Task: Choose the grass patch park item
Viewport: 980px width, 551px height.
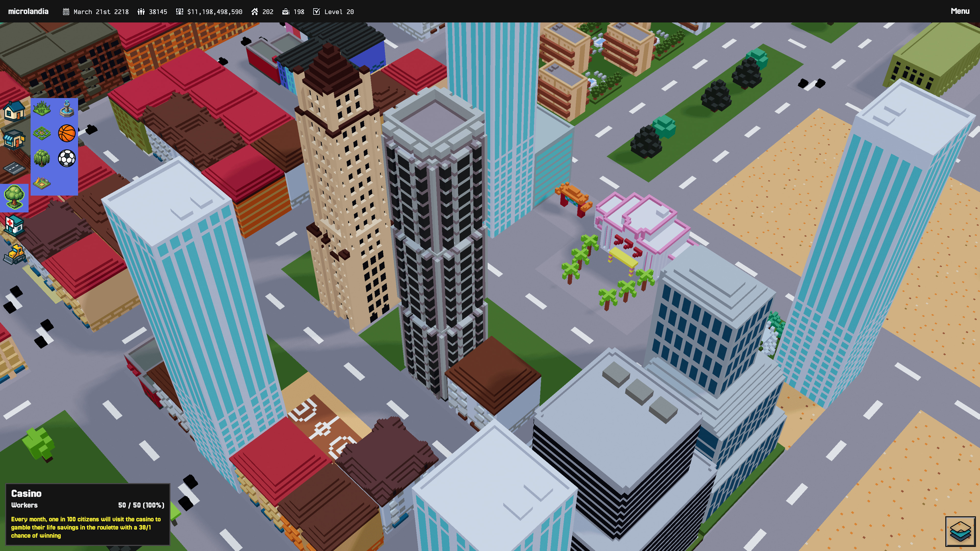Action: point(42,109)
